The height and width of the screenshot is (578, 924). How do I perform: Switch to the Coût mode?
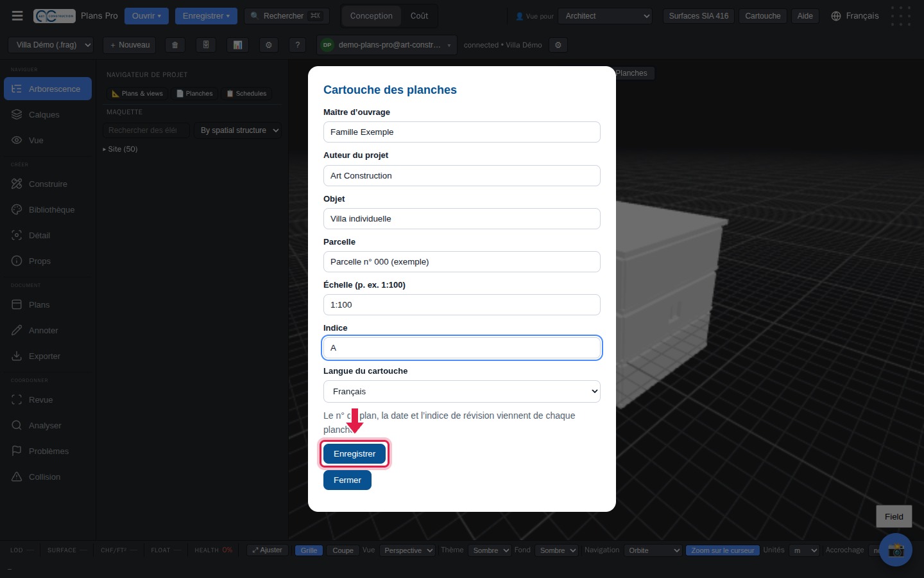(419, 16)
